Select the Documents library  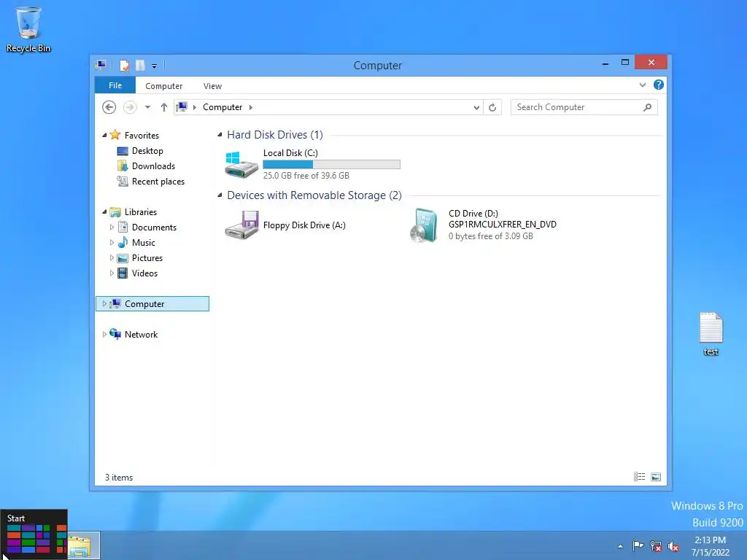154,227
